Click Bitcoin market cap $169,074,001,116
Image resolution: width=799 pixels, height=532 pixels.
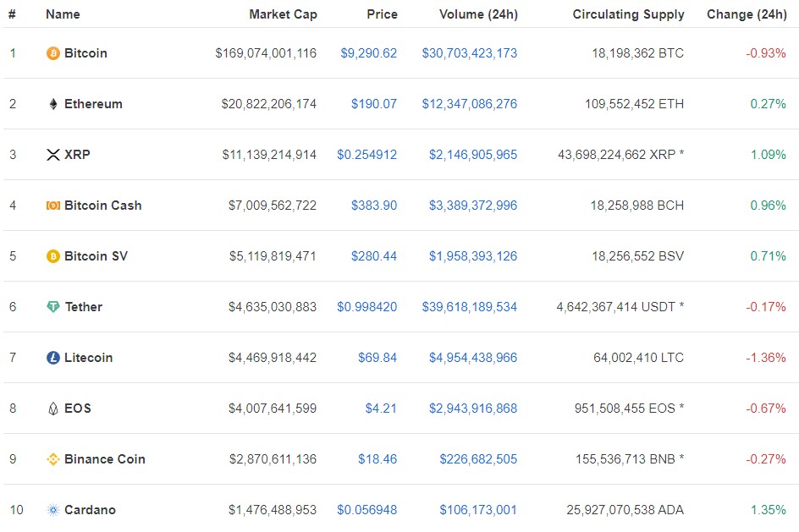point(266,53)
